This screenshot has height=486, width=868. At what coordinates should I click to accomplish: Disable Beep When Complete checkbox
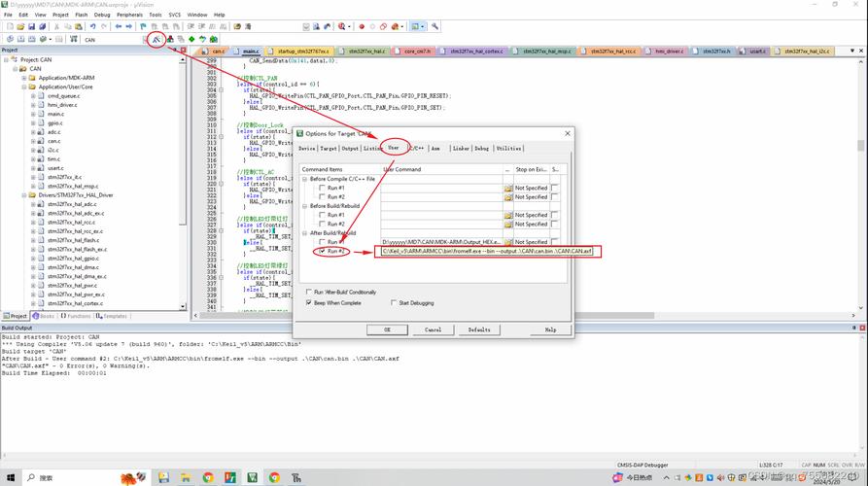309,302
